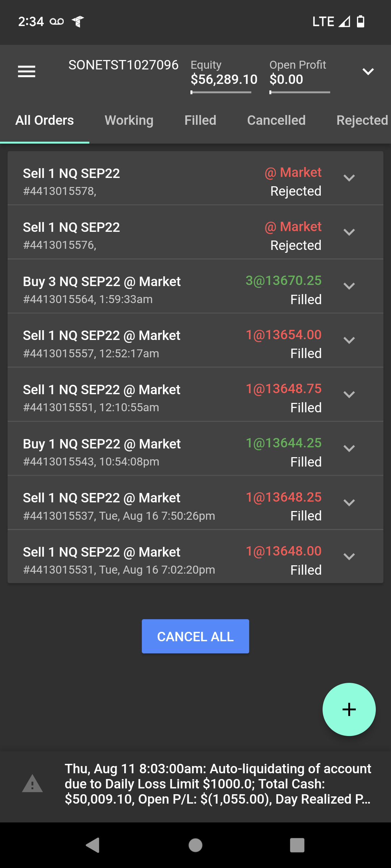This screenshot has width=391, height=868.
Task: Expand rejected order #4413015578 details
Action: (x=349, y=178)
